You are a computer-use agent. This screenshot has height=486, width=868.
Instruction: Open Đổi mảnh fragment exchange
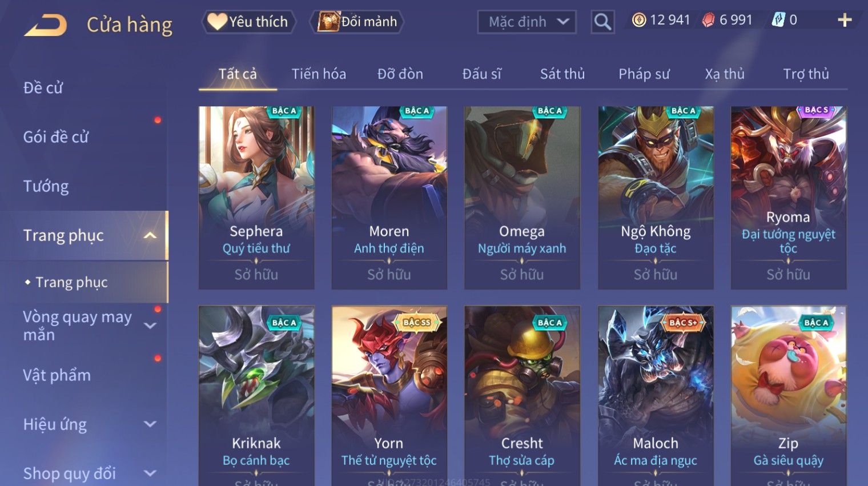357,22
